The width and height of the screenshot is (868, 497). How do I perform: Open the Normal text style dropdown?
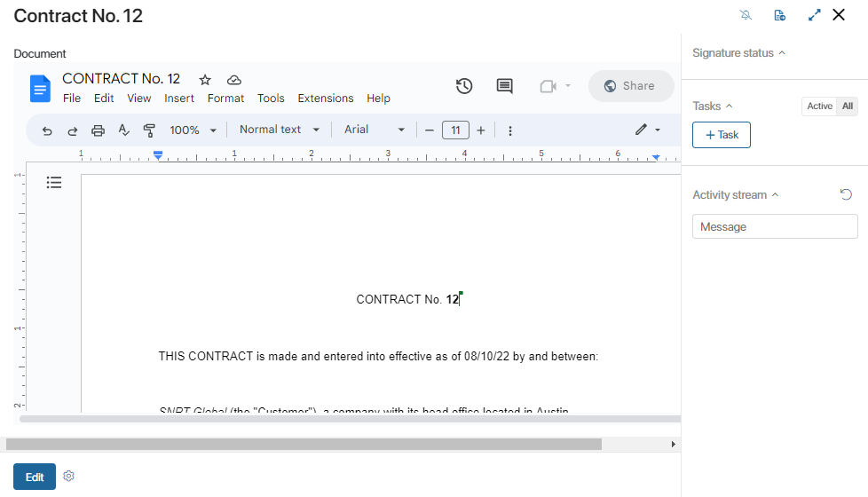[x=280, y=130]
